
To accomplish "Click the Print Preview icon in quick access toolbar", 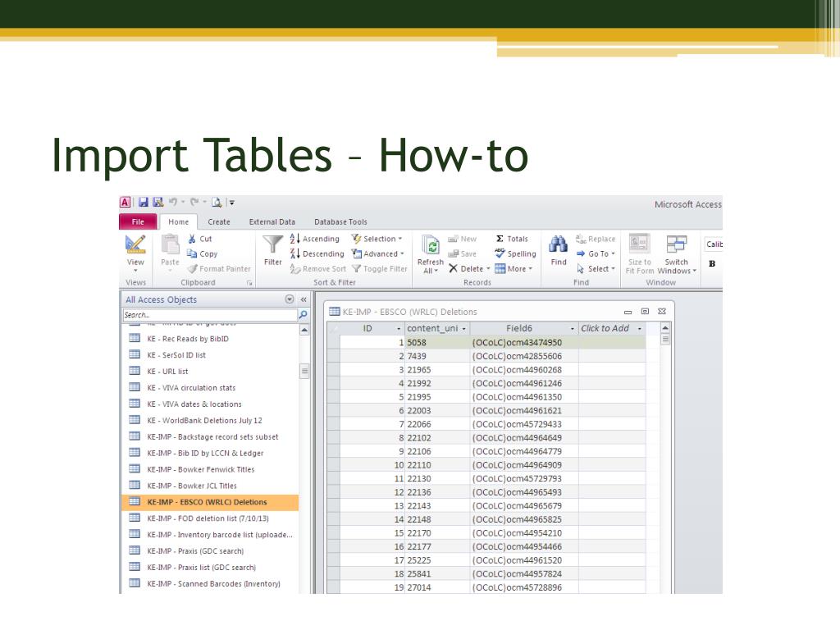I will (x=217, y=202).
